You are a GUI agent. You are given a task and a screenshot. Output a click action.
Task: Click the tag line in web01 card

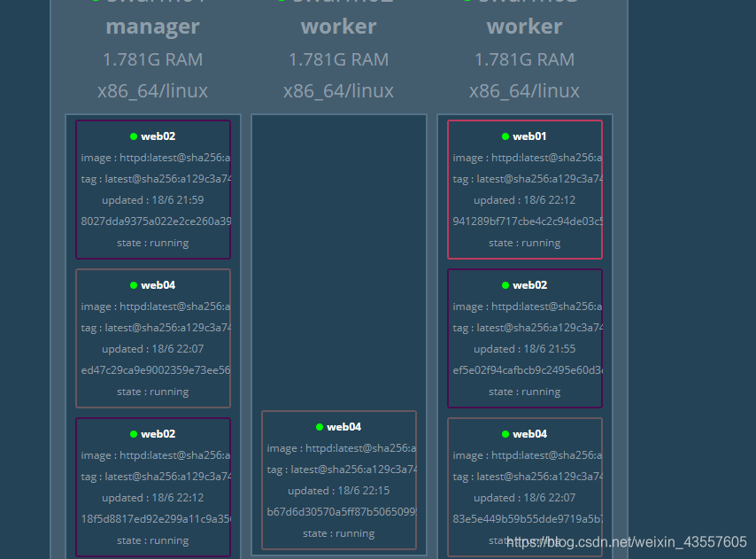tap(528, 179)
